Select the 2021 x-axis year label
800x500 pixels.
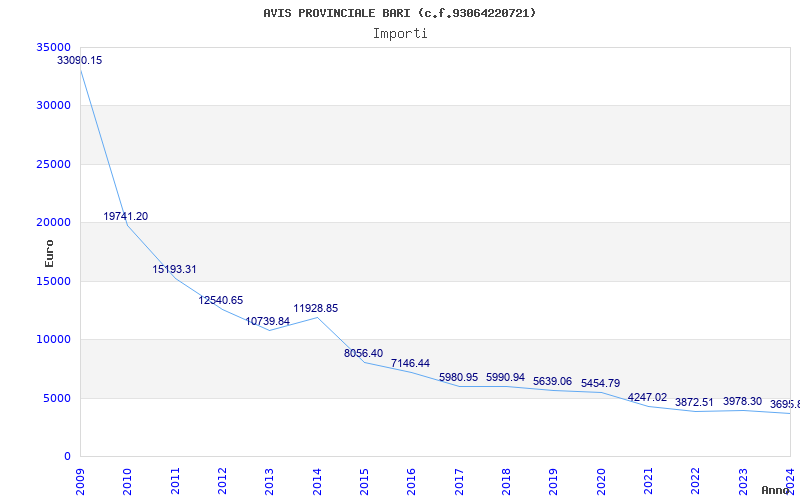[648, 482]
